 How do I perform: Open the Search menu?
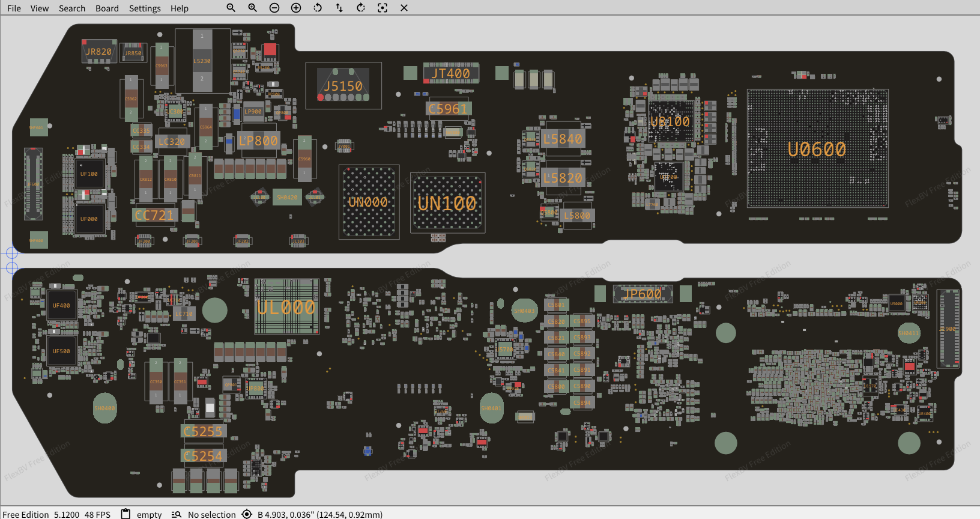[x=72, y=8]
